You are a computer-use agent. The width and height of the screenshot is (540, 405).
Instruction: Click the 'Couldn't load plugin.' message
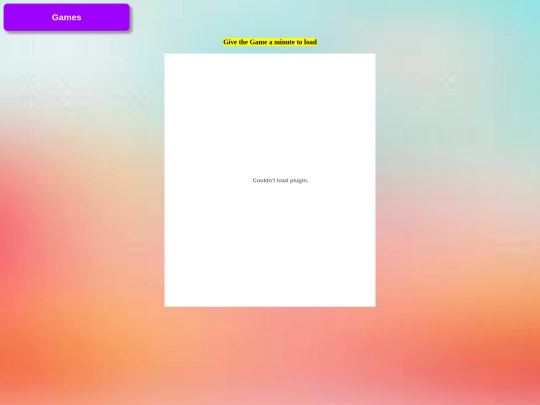point(280,180)
